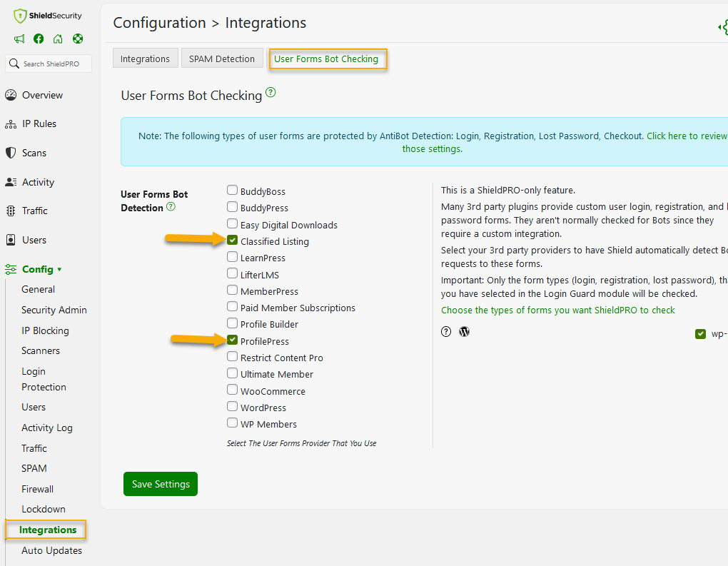Select the User Forms Bot Checking tab
Viewport: 728px width, 566px height.
point(326,59)
